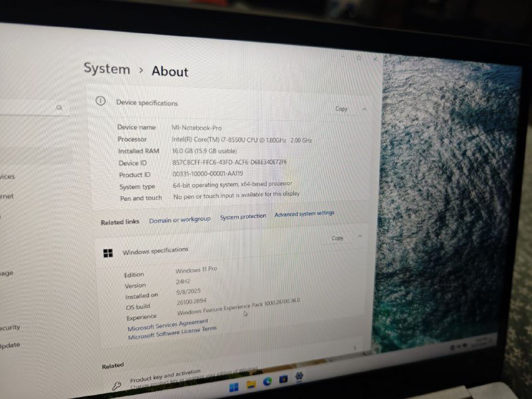Collapse the Device specifications section
Image resolution: width=532 pixels, height=399 pixels.
tap(363, 108)
